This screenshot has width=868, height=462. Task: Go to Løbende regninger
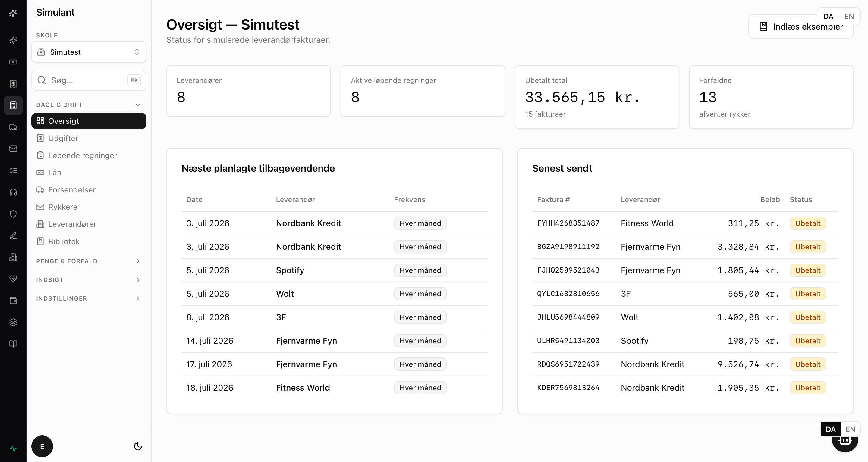click(x=89, y=155)
